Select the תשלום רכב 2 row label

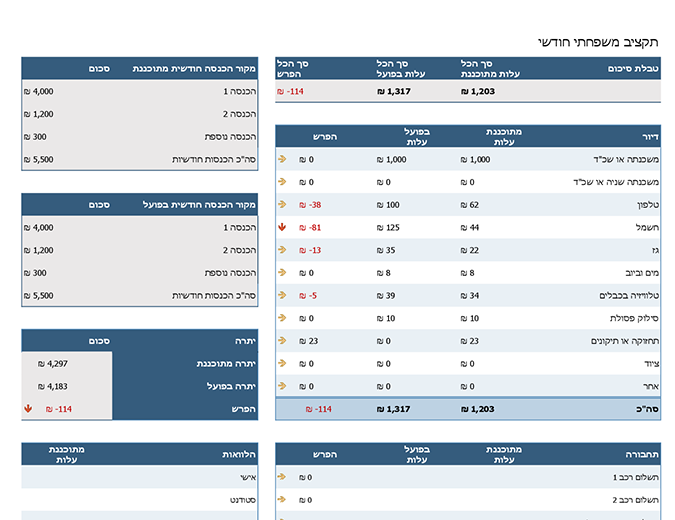635,500
